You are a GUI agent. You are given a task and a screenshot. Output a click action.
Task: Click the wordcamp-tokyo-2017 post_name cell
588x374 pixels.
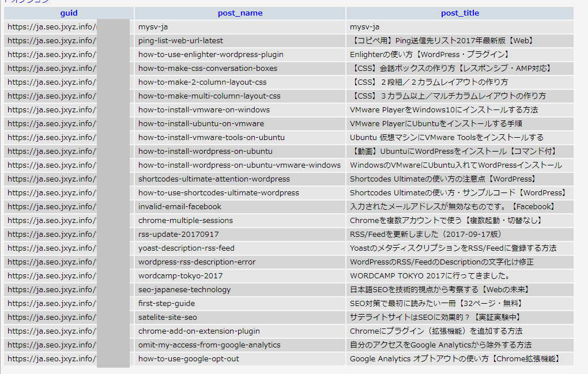180,276
